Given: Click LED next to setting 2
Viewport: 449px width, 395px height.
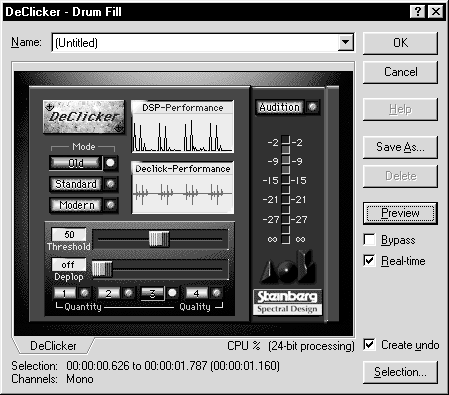Looking at the screenshot, I should [128, 293].
